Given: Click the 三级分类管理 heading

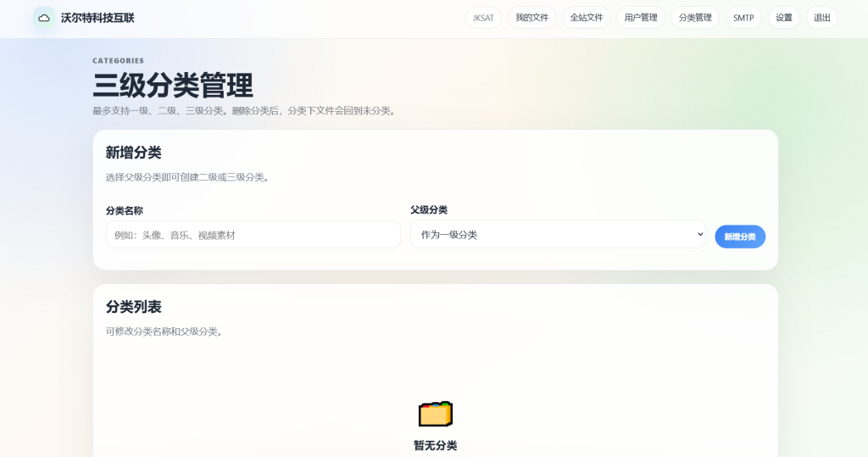Looking at the screenshot, I should [173, 86].
